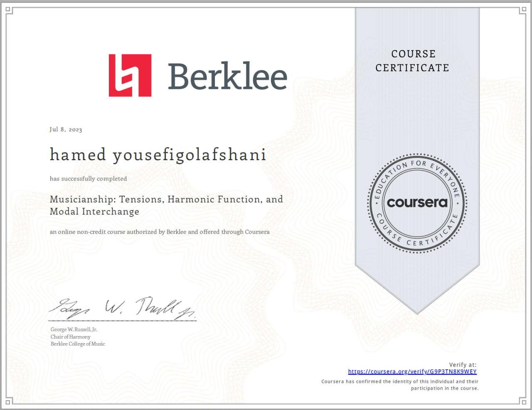Click the coursera text inside the seal
This screenshot has height=410, width=532.
tap(417, 203)
